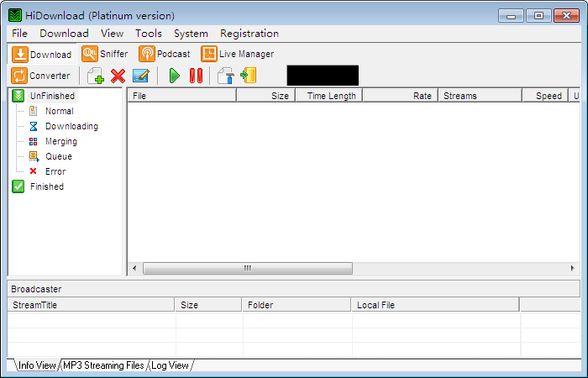Show Downloading tasks in tree

tap(71, 126)
